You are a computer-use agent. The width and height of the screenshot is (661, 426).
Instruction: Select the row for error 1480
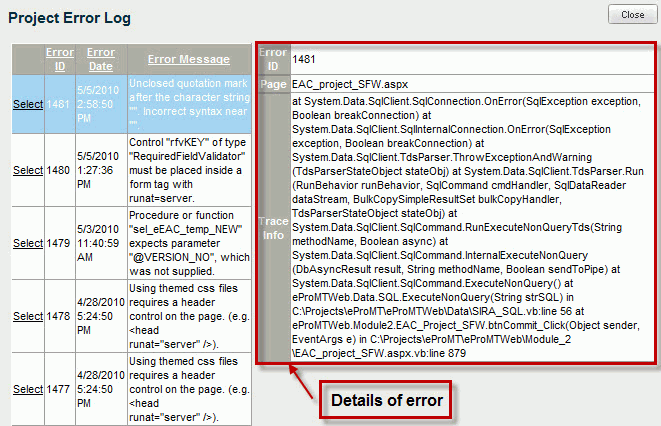27,171
